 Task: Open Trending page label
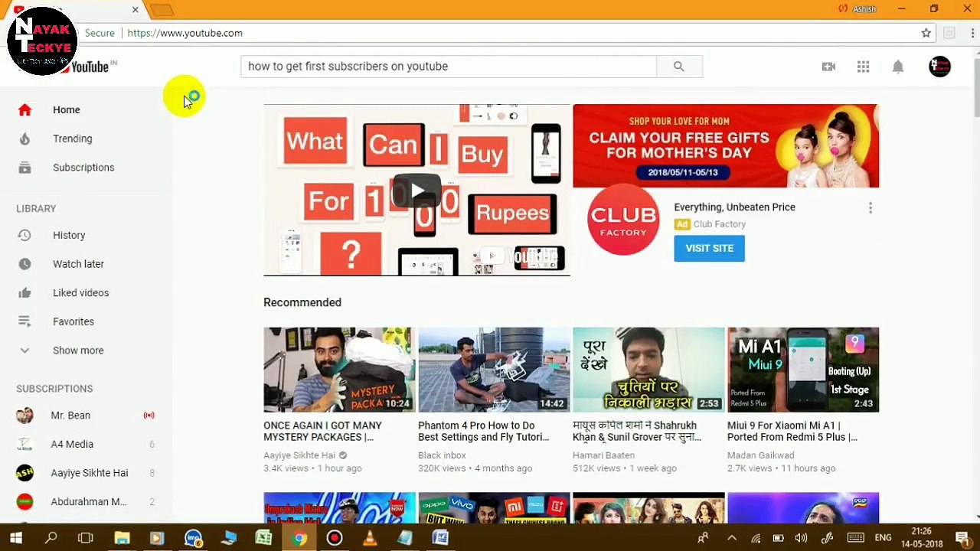coord(73,139)
